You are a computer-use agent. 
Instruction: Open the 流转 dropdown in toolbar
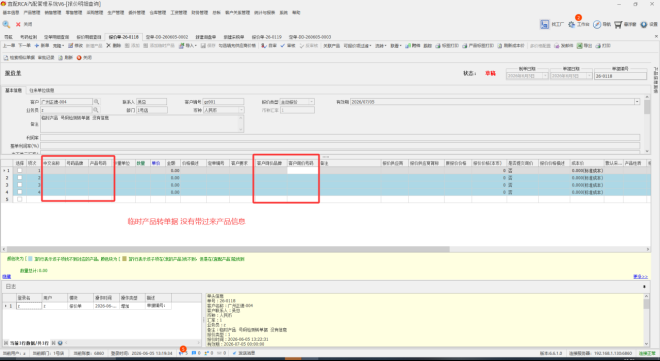[380, 45]
